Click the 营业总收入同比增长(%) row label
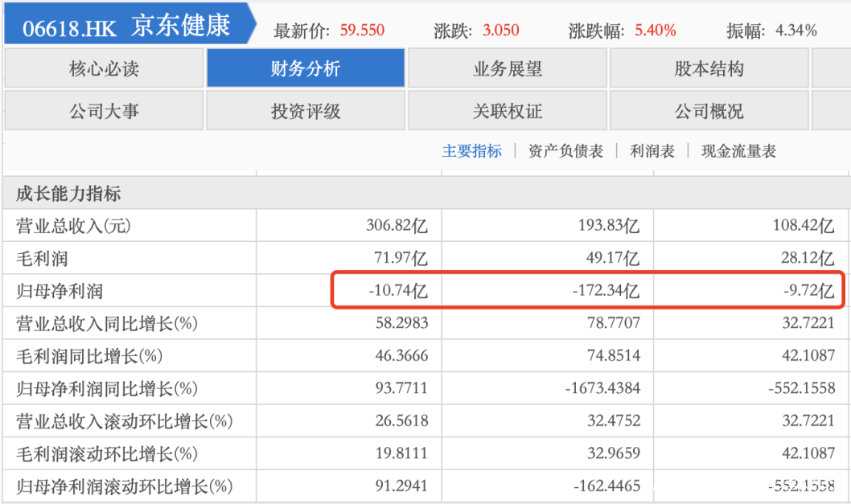 107,323
